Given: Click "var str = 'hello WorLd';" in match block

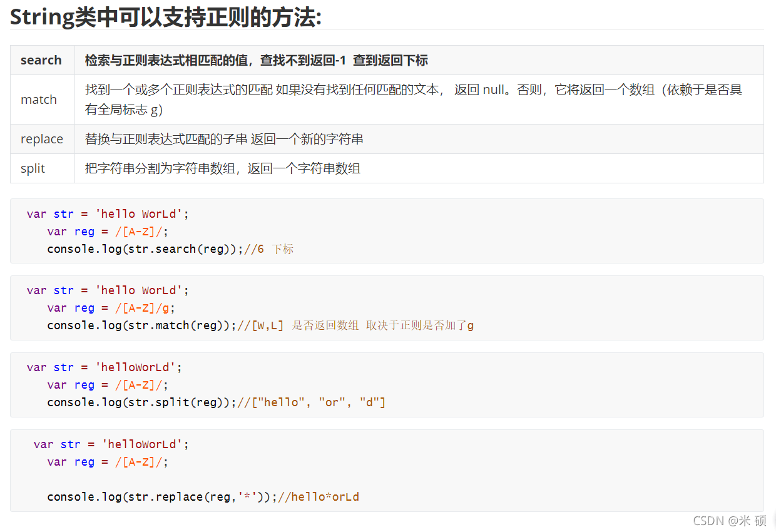Looking at the screenshot, I should (108, 290).
